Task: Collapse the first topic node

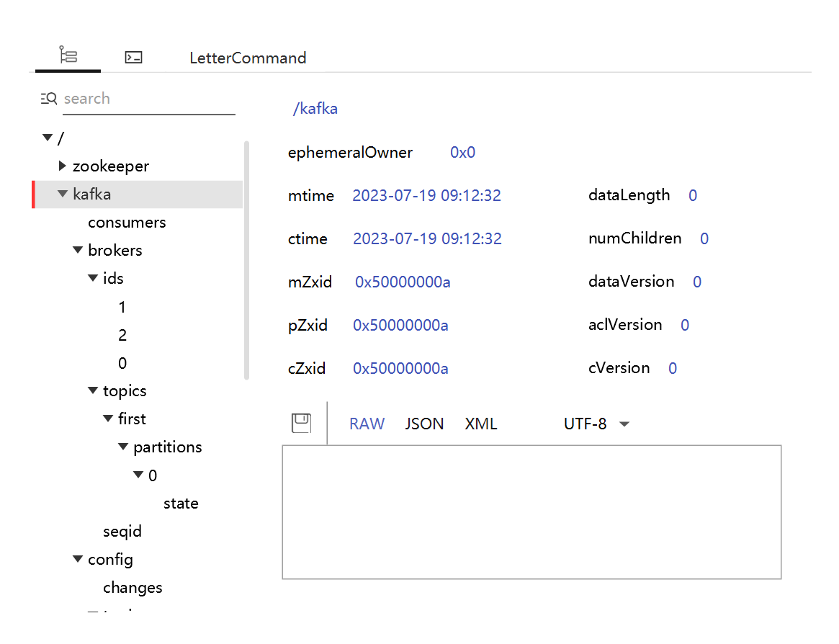Action: 108,419
